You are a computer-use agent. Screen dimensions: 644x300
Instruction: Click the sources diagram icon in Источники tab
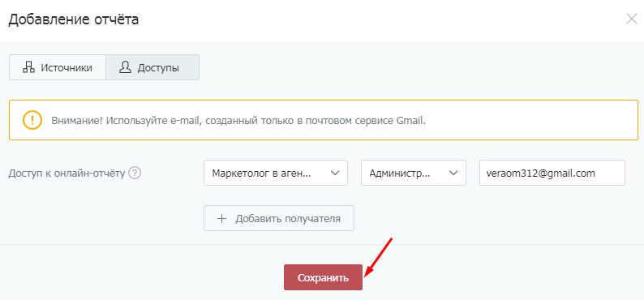28,68
